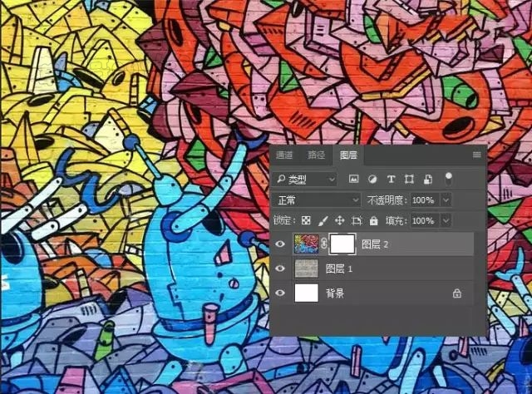Expand the 不透明度 opacity arrow
532x394 pixels.
tap(446, 199)
